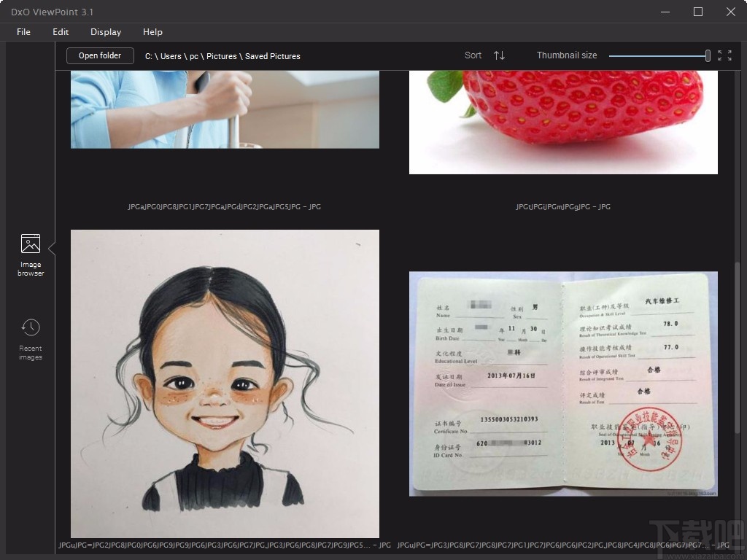Open the Edit menu
This screenshot has height=560, width=747.
tap(61, 32)
